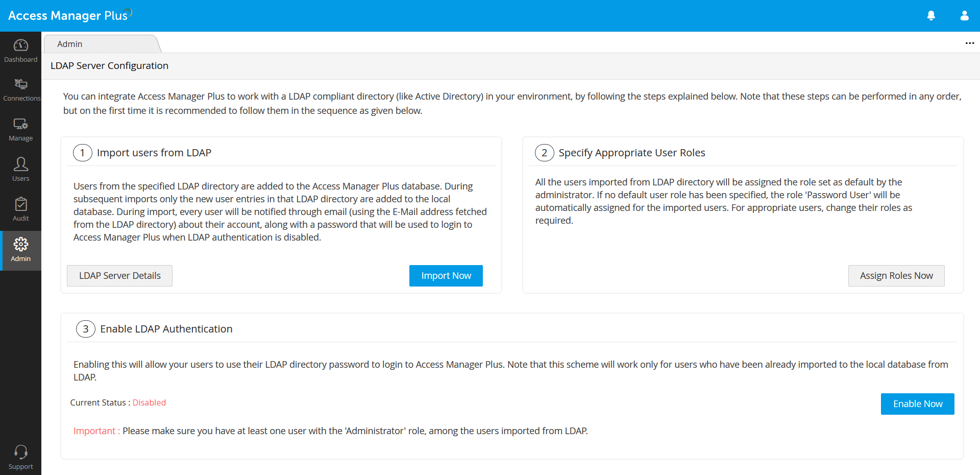Click the Import Now button
The width and height of the screenshot is (980, 475).
(446, 276)
